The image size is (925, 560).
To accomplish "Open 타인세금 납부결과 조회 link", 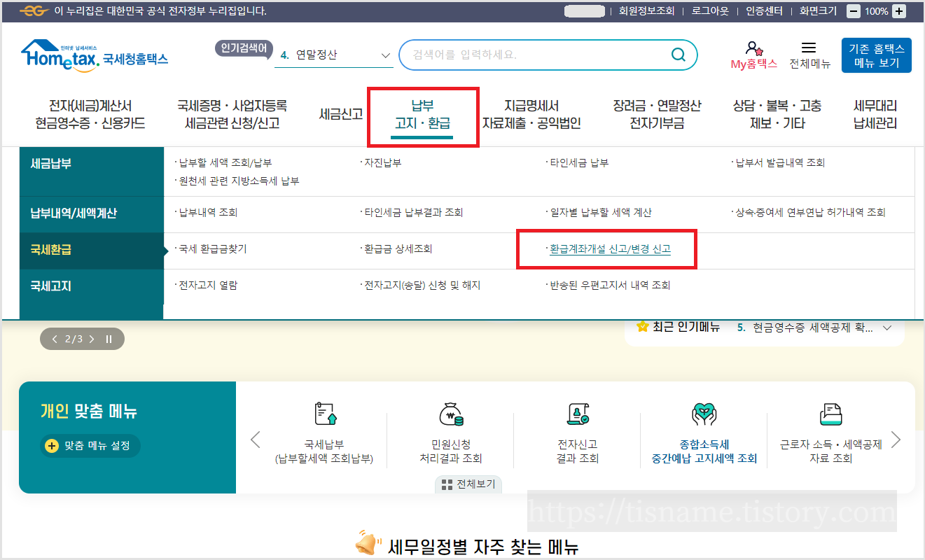I will [x=413, y=212].
